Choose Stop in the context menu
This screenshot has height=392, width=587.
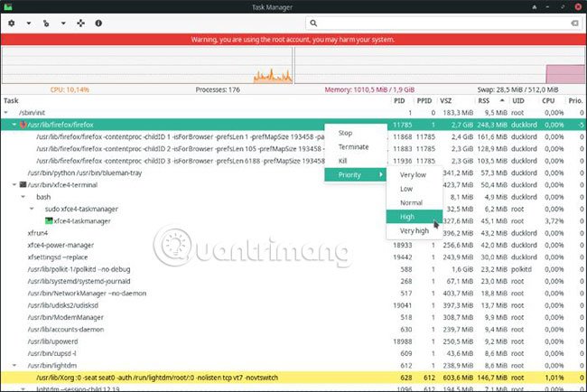[x=356, y=133]
